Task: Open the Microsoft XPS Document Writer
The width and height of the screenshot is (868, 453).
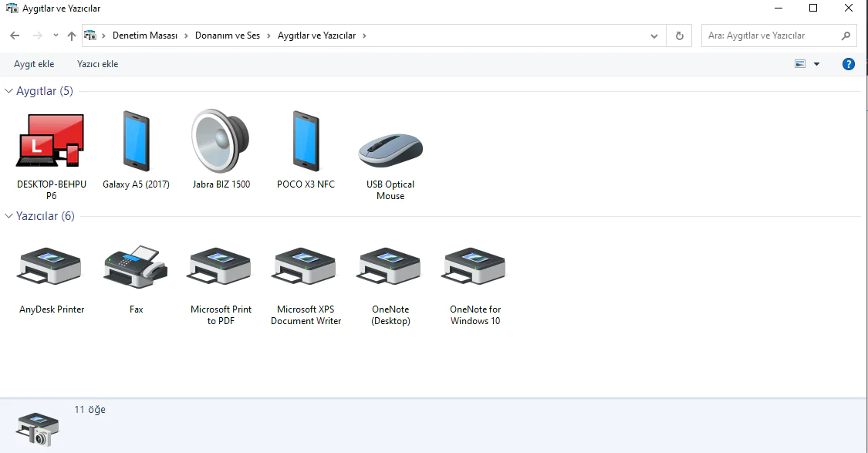Action: pyautogui.click(x=305, y=266)
